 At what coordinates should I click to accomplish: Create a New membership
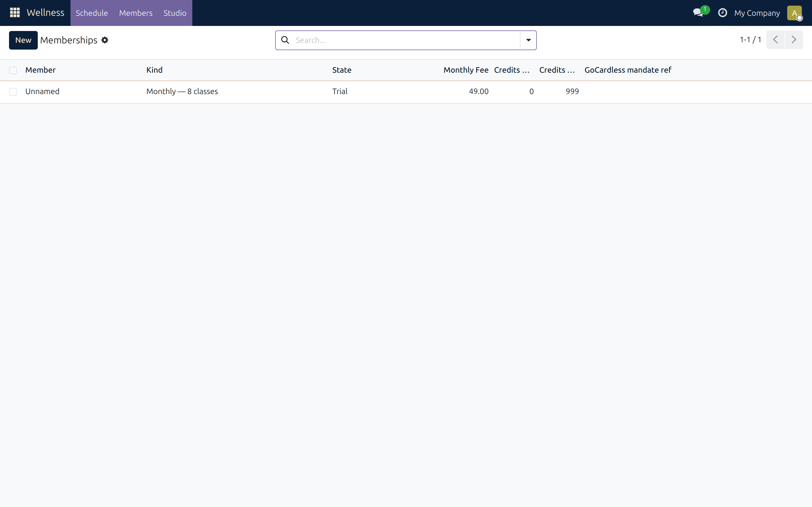point(23,40)
